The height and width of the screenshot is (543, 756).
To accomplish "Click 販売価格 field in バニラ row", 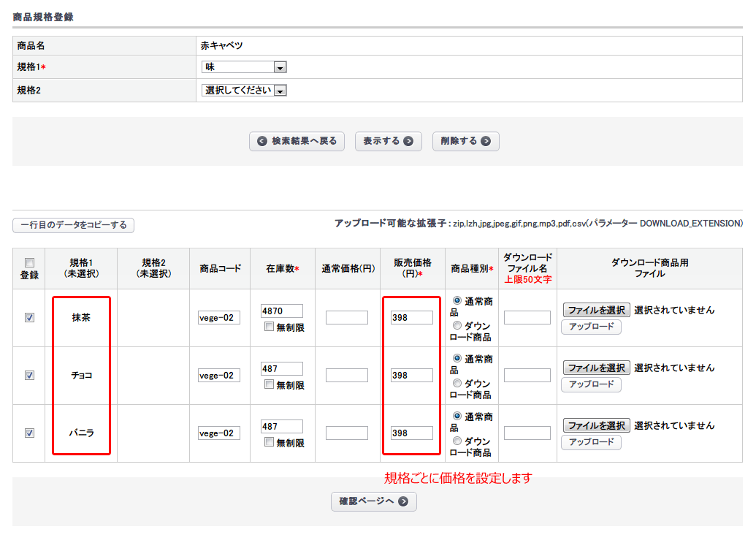I will (x=411, y=433).
